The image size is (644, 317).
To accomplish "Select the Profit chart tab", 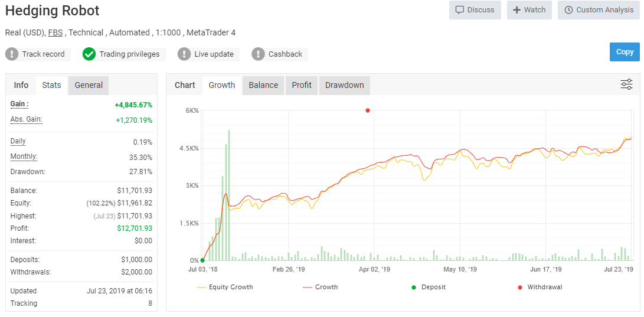I will [x=302, y=85].
